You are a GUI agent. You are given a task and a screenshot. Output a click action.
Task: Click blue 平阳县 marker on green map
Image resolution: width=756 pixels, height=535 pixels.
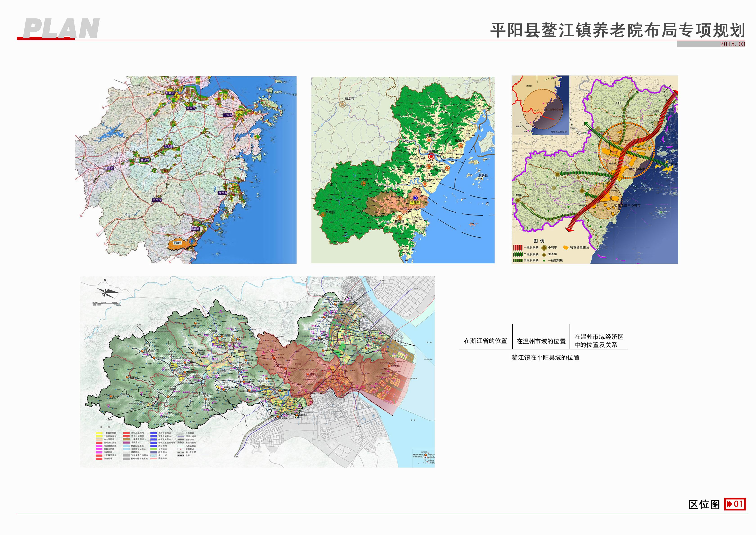[415, 198]
